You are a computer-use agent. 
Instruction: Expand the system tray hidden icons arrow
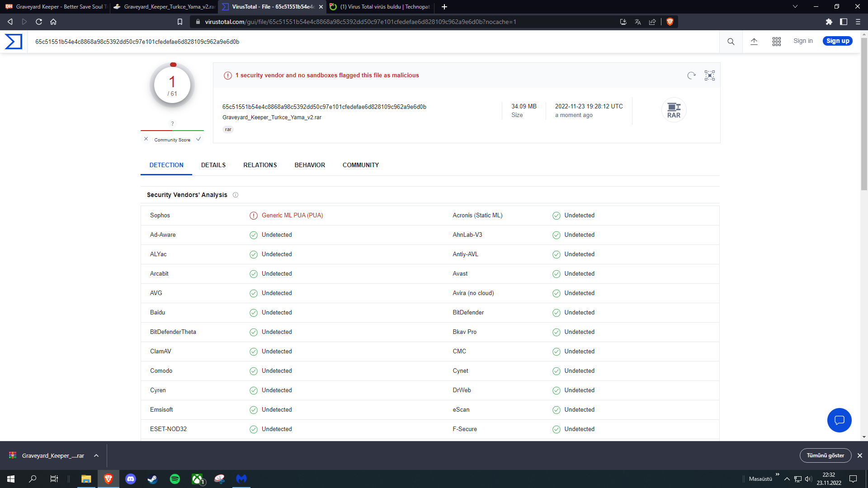(x=787, y=479)
